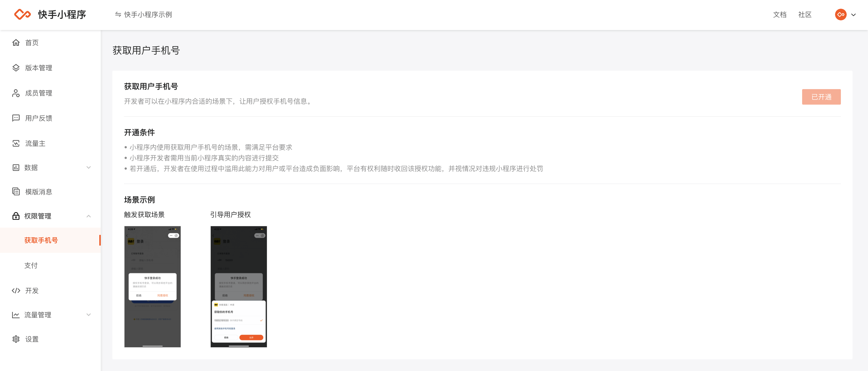Click the 成员管理 person icon
The image size is (868, 371).
click(16, 93)
